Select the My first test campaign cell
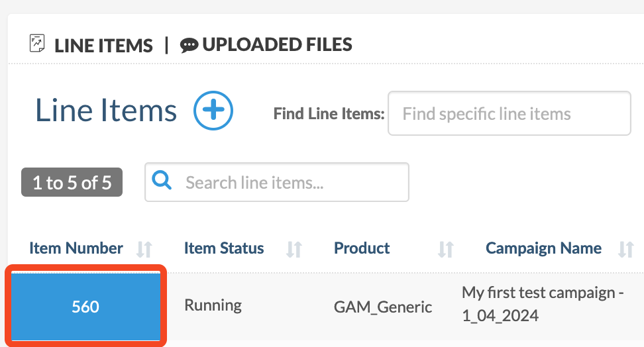Viewport: 644px width, 347px height. tap(543, 304)
